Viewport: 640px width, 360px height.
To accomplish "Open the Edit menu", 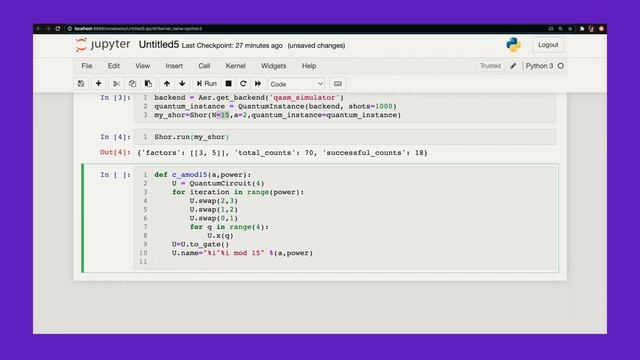I will point(113,66).
